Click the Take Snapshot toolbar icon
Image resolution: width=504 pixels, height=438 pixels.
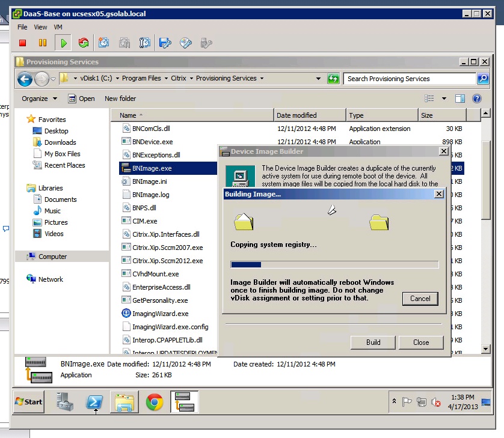click(103, 43)
